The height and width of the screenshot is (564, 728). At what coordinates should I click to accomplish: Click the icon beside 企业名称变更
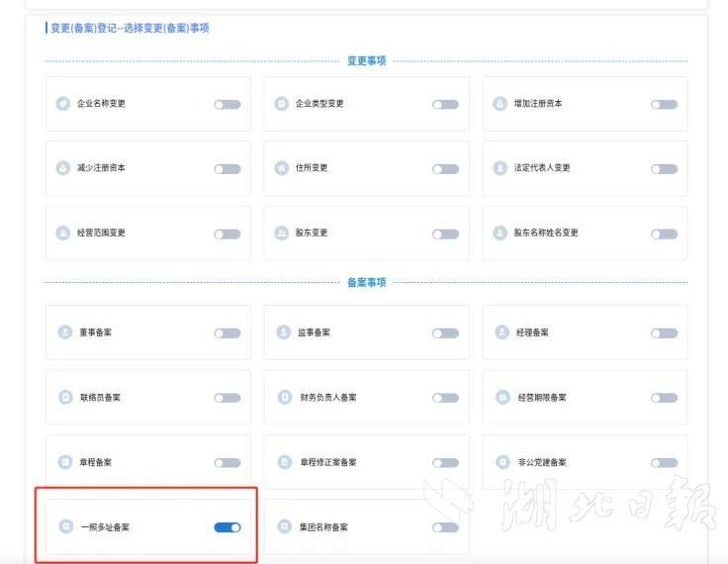point(63,104)
